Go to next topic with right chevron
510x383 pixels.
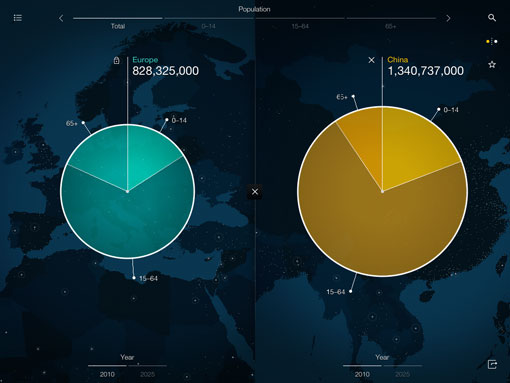coord(448,18)
